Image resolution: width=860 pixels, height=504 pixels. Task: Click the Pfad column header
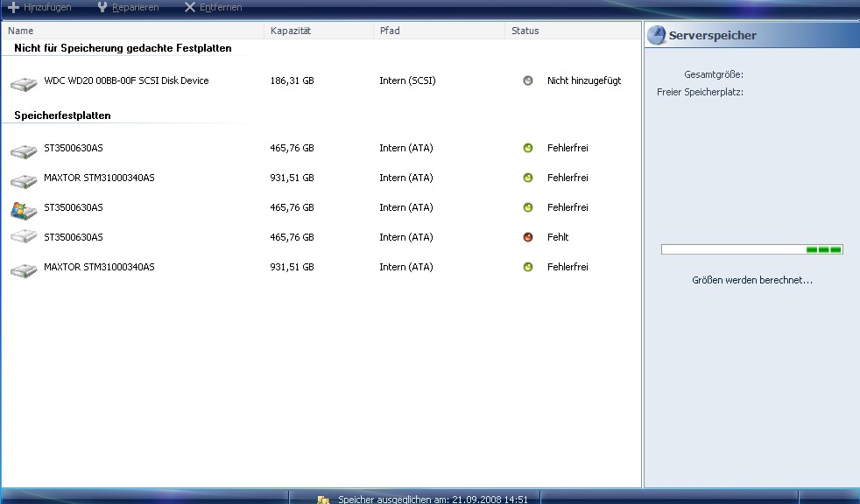pos(439,31)
